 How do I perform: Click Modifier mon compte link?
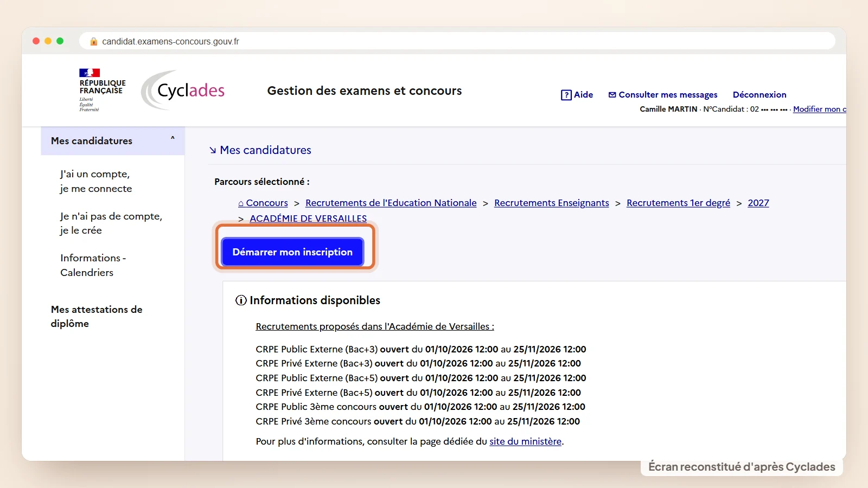point(819,109)
